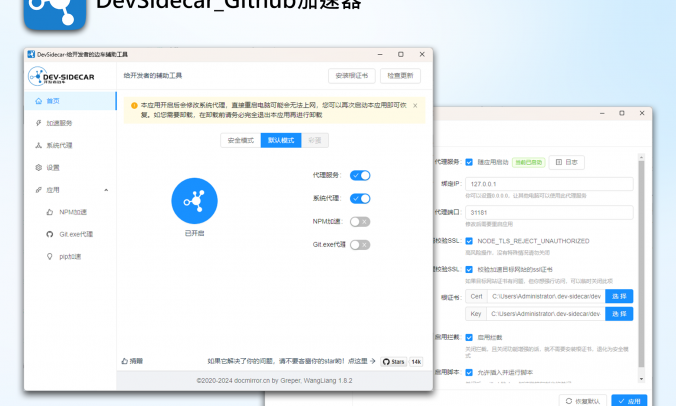
Task: Click the GitHub icon next to Git.exe代理
Action: tap(50, 234)
